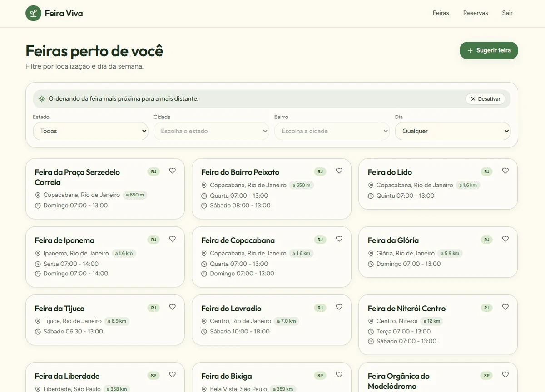Click 'Feiras perto de você' heading

(x=94, y=51)
